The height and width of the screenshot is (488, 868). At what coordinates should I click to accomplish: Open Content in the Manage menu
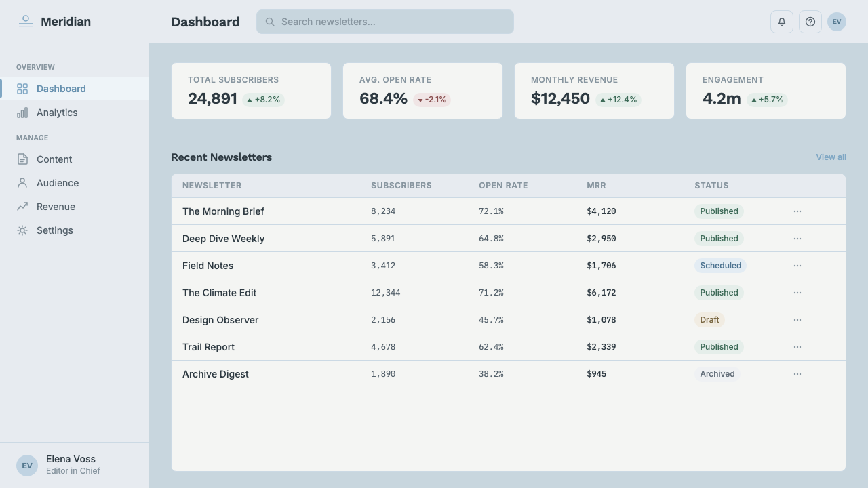point(75,159)
